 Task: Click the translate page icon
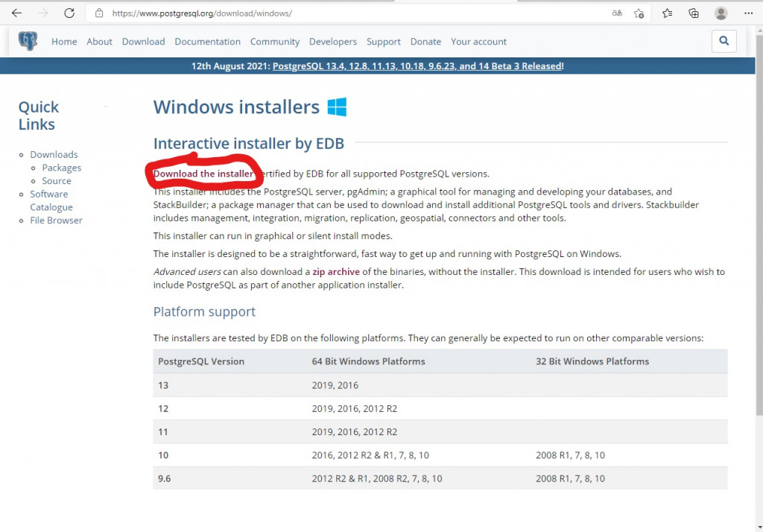[617, 13]
